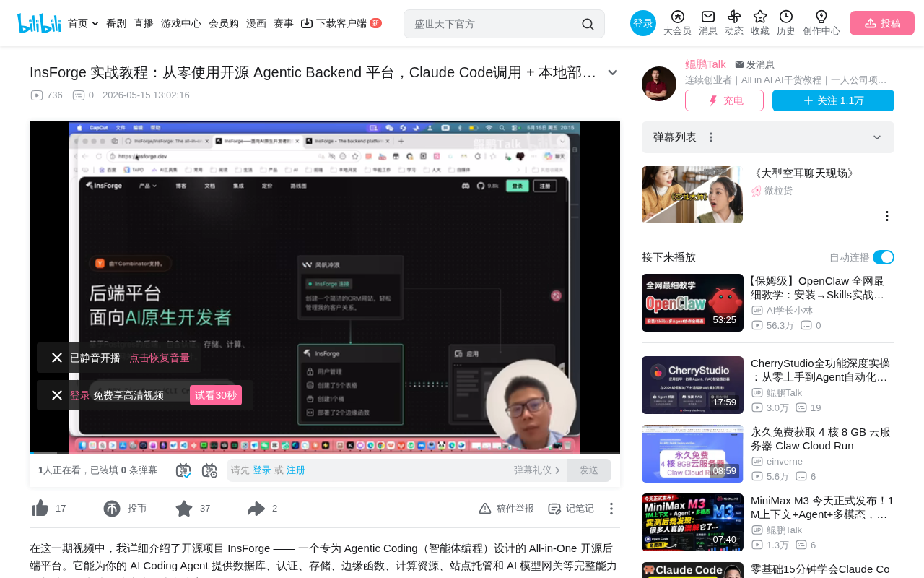Viewport: 924px width, 578px height.
Task: Close the 已静音开播 notice
Action: [x=57, y=358]
